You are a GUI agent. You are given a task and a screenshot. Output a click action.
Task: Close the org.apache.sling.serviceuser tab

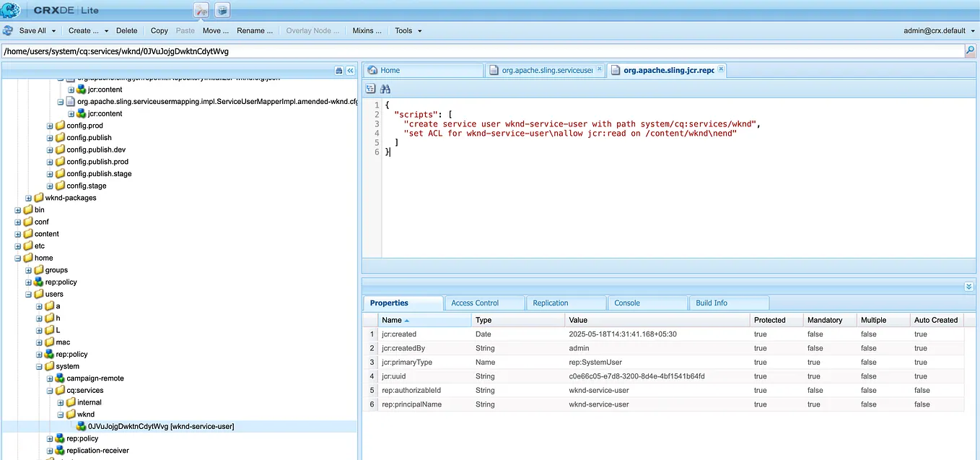click(599, 69)
